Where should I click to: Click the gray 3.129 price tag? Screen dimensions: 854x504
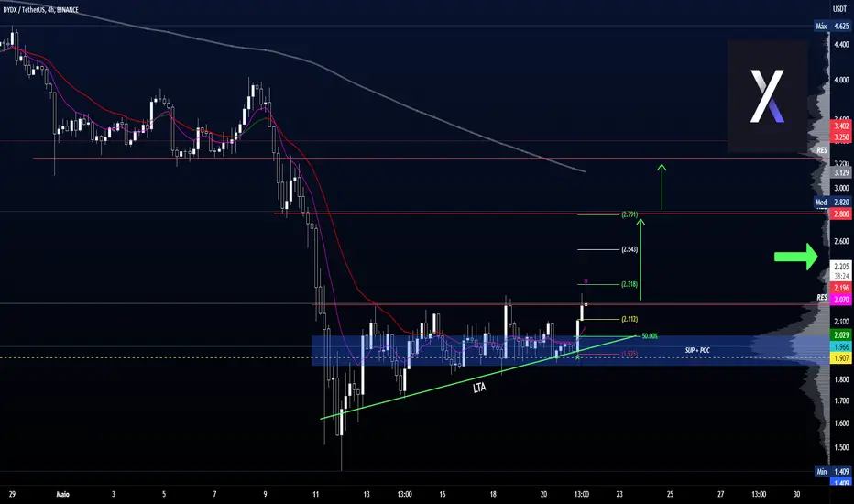click(841, 172)
